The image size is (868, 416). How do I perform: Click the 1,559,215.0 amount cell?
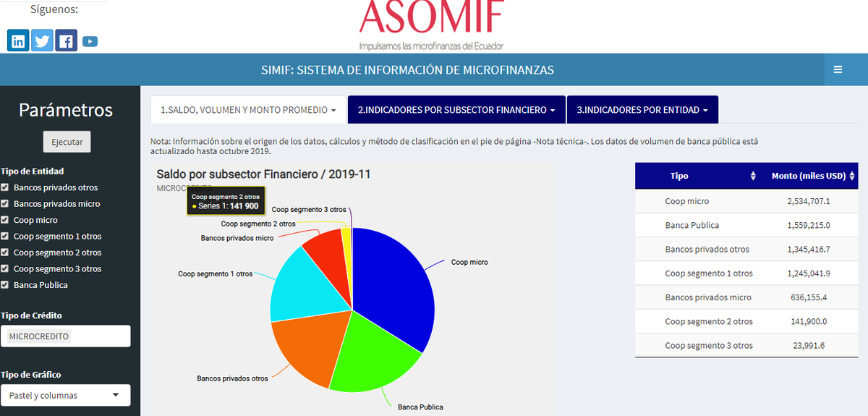pos(808,225)
